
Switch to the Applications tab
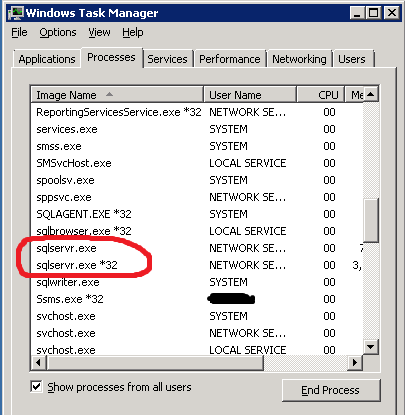point(47,59)
